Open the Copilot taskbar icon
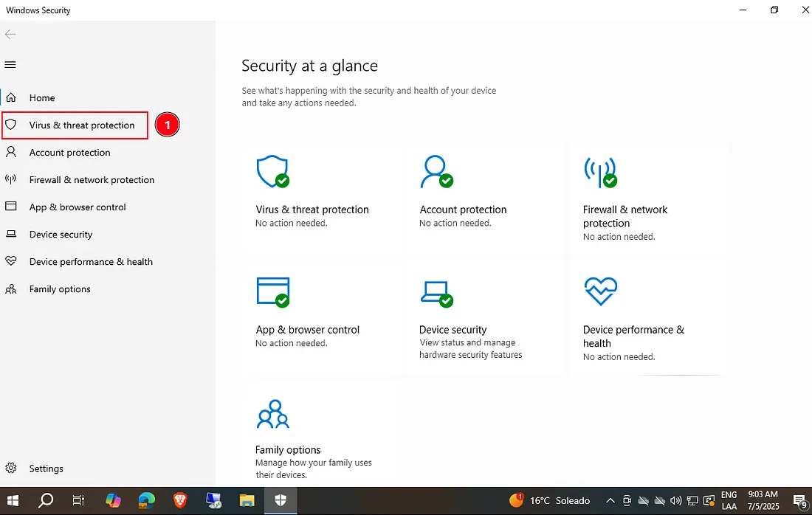This screenshot has height=515, width=812. [x=113, y=500]
